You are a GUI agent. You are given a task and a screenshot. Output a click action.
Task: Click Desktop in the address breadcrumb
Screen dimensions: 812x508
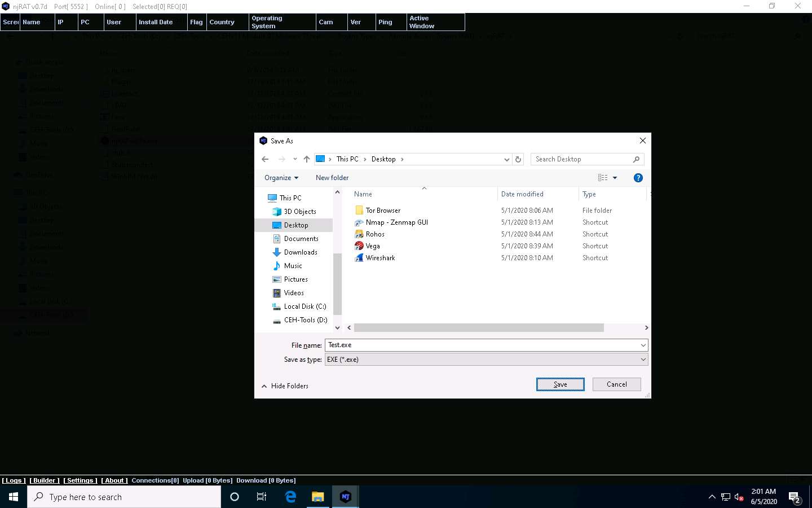383,159
